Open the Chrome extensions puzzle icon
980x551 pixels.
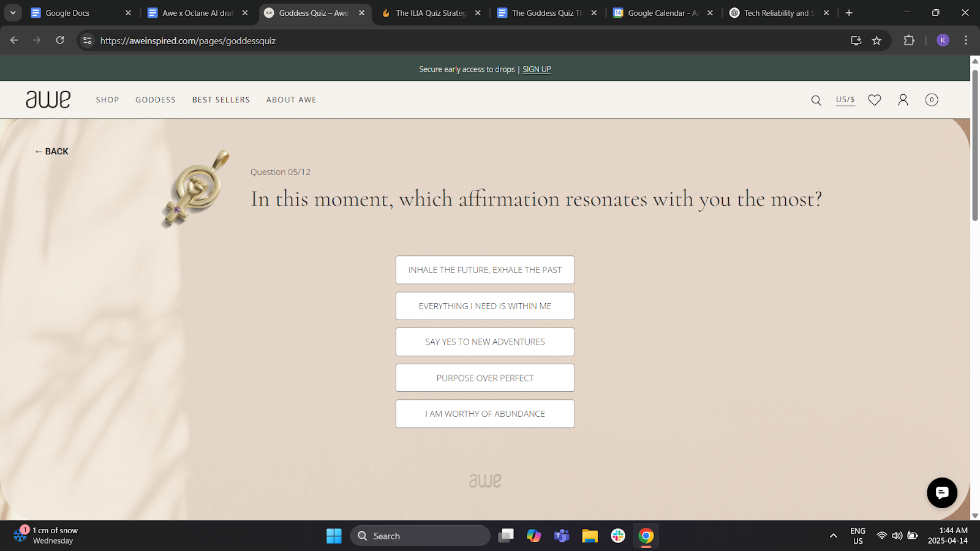coord(909,40)
